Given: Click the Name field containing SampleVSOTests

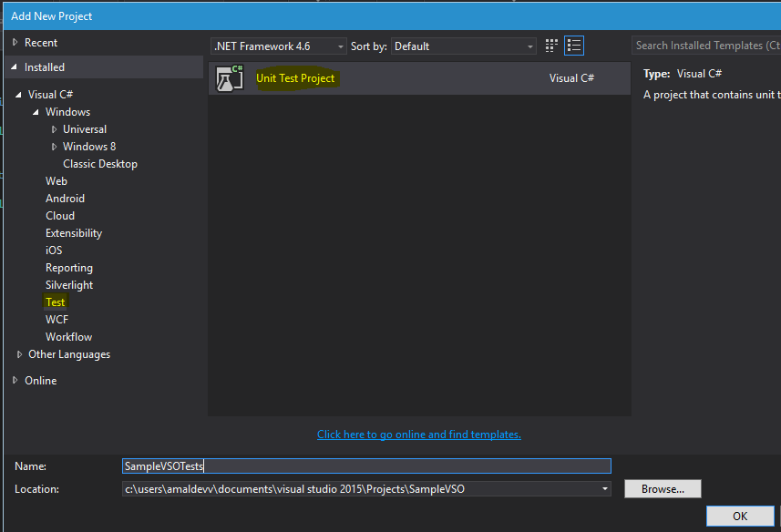Looking at the screenshot, I should 366,465.
